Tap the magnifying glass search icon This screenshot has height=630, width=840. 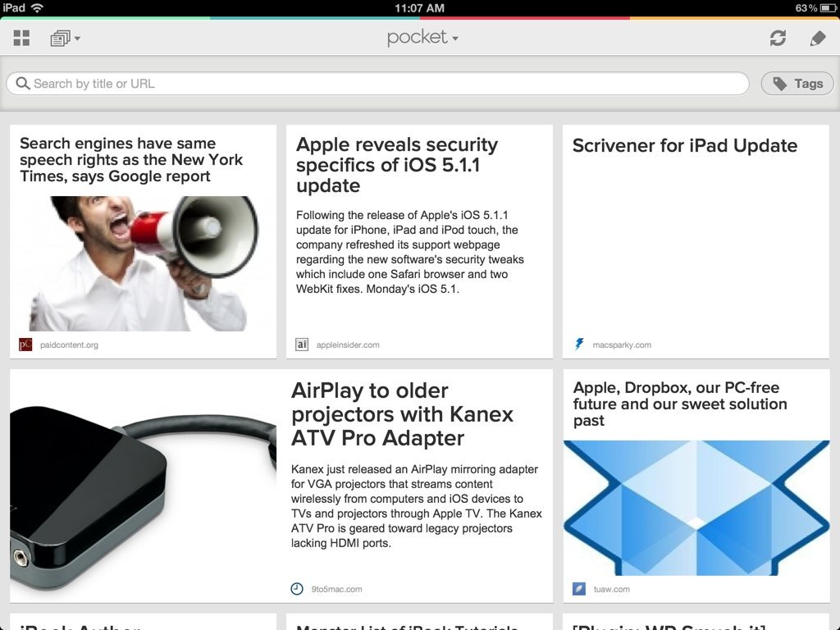[x=23, y=84]
